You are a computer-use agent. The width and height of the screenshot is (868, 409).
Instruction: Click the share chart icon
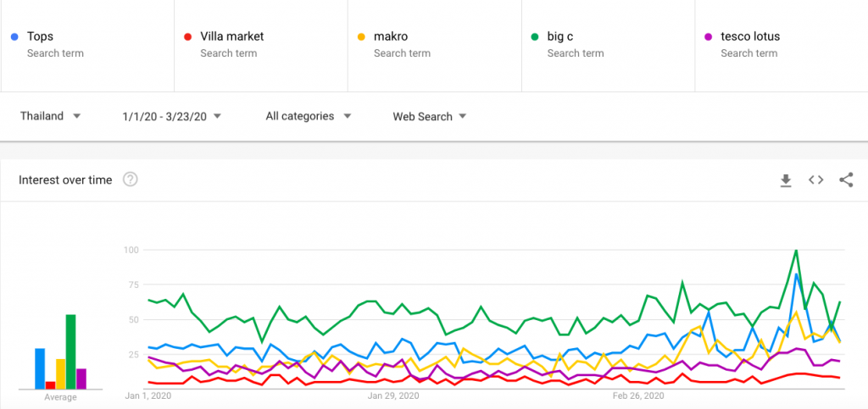(846, 180)
